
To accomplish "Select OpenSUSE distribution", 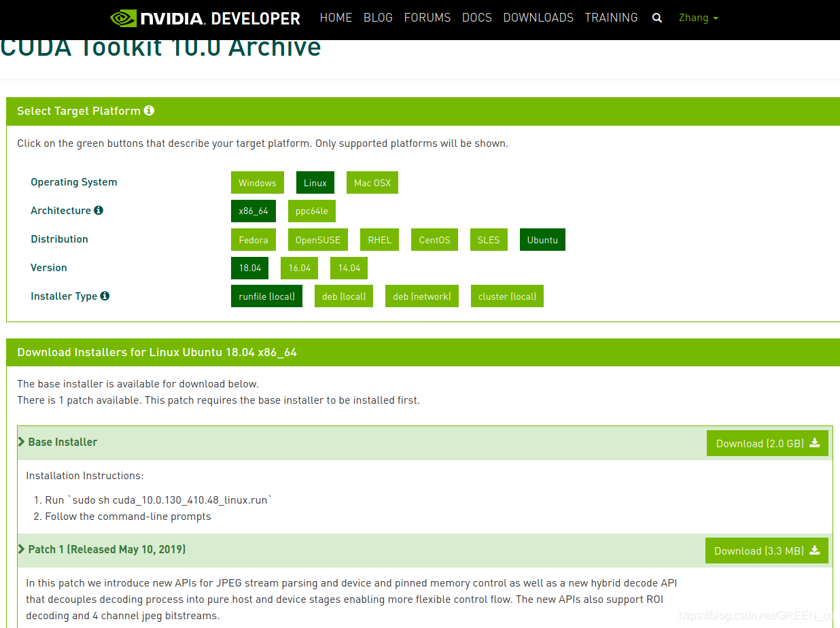I will (318, 240).
